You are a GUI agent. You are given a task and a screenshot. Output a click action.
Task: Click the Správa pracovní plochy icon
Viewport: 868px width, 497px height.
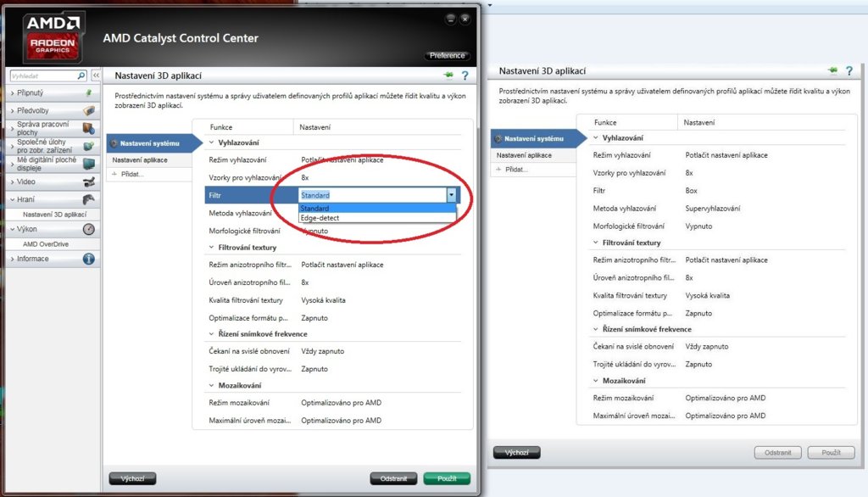point(88,129)
